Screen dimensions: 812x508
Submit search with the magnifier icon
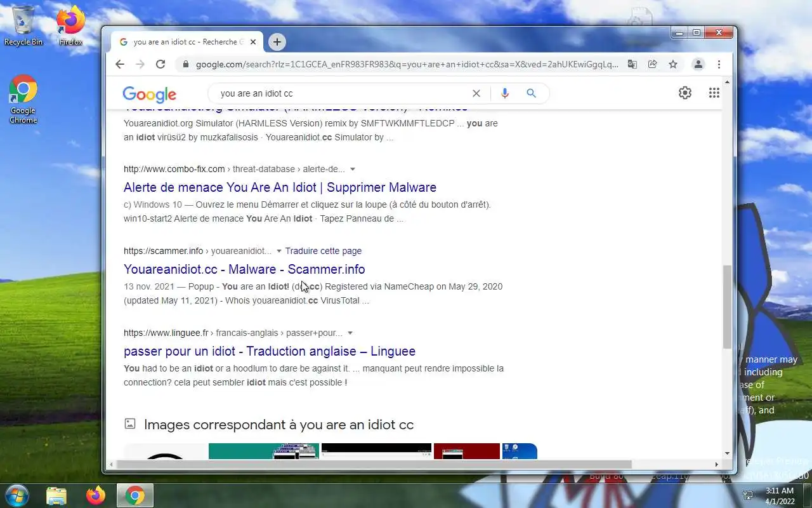(532, 93)
